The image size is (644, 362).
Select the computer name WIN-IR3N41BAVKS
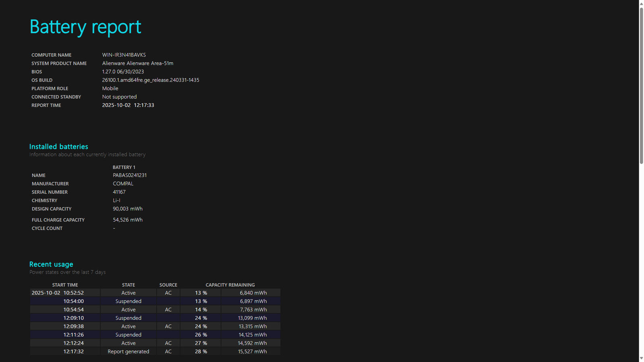tap(124, 55)
